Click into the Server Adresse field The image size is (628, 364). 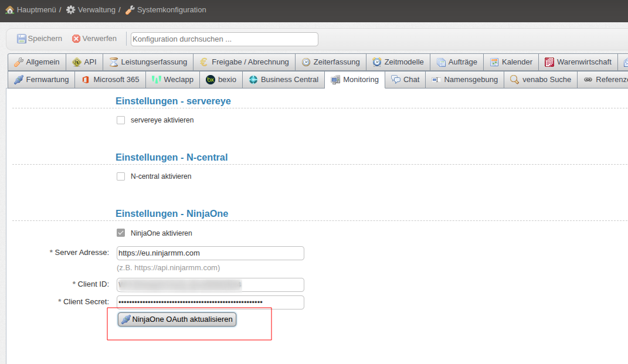click(211, 253)
